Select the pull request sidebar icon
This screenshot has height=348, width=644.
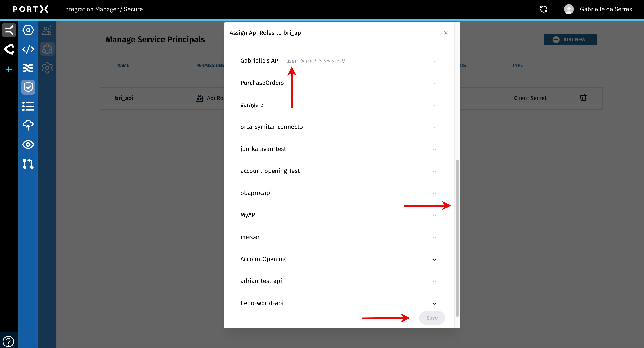[x=28, y=164]
